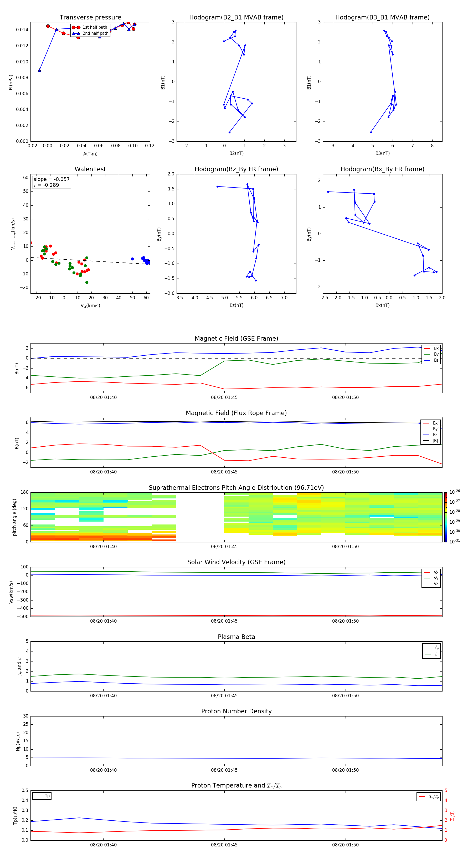Click '08/20 01:40' tick under Plasma Beta
Image resolution: width=473 pixels, height=868 pixels.
103,695
